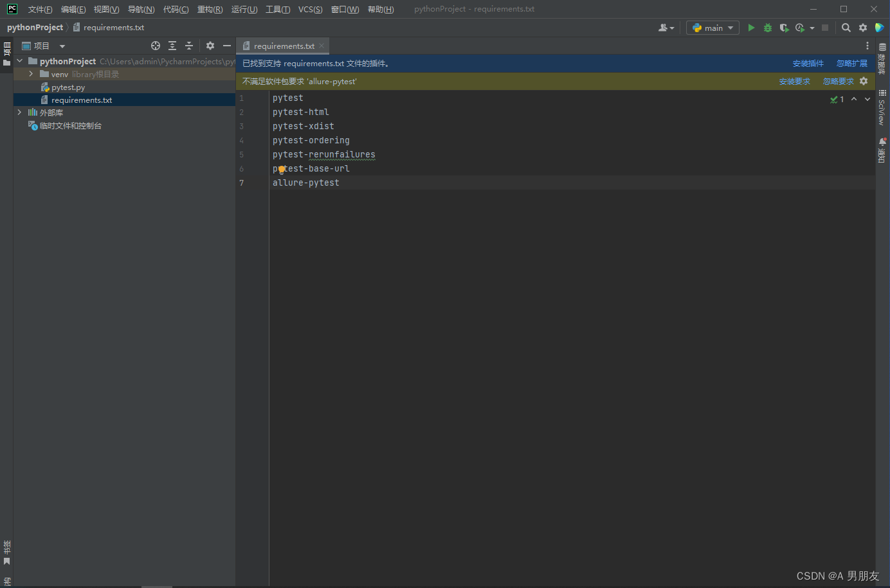Click requirements.txt in the breadcrumb bar
Screen dimensions: 890x588
(113, 27)
